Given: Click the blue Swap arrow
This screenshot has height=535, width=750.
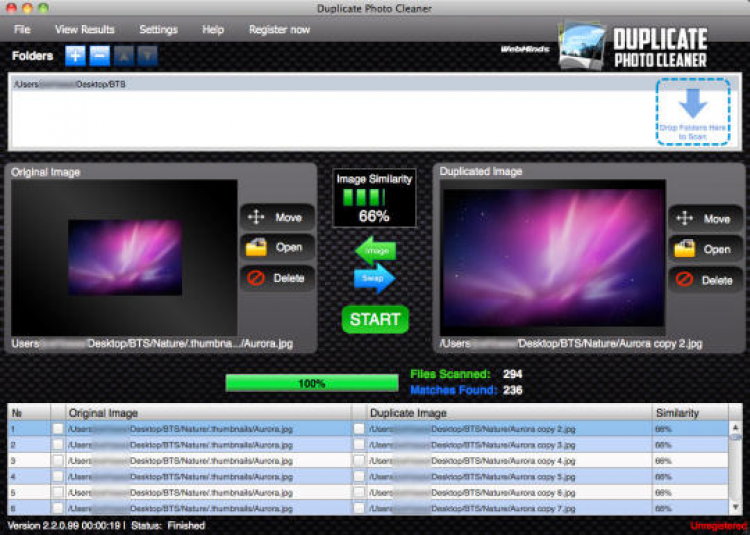Looking at the screenshot, I should [x=375, y=278].
